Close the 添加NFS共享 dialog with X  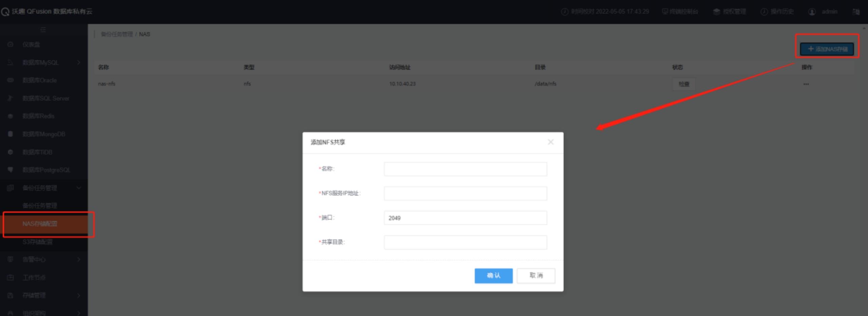click(x=551, y=142)
